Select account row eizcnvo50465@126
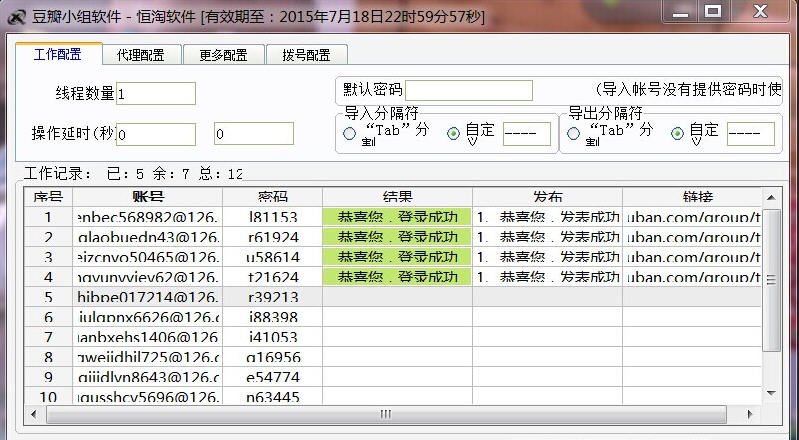 coord(148,257)
